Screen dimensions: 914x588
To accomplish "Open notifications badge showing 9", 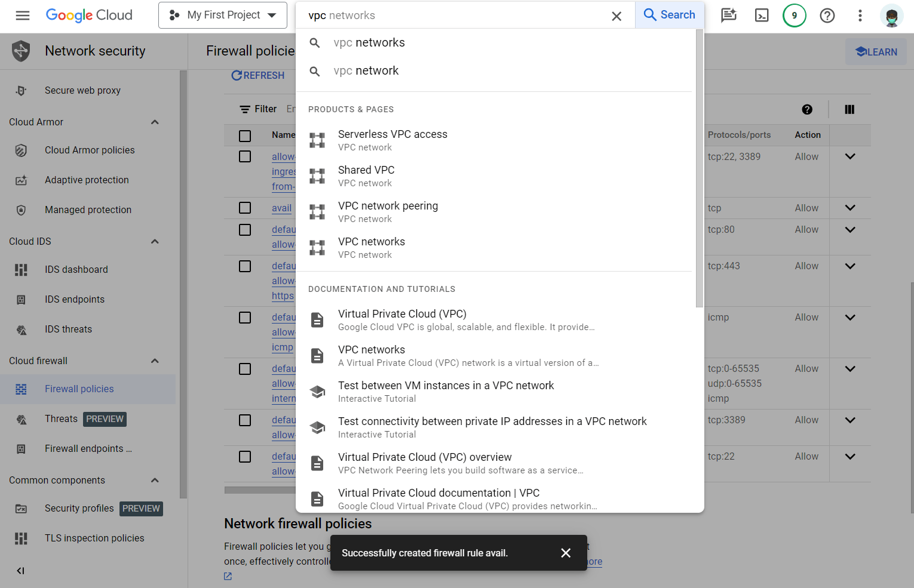I will [795, 16].
